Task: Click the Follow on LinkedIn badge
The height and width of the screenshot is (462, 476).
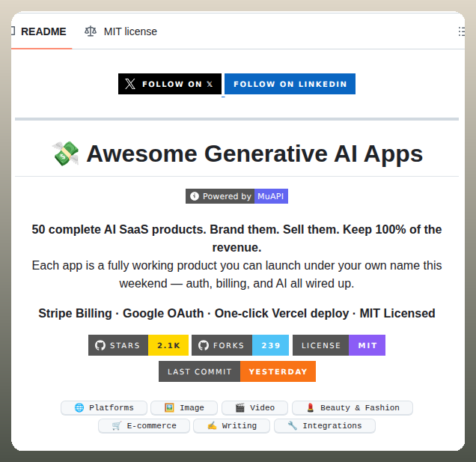Action: [290, 84]
